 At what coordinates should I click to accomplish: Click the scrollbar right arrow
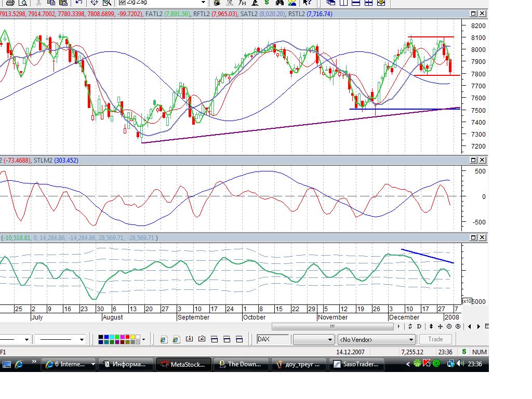[x=398, y=326]
